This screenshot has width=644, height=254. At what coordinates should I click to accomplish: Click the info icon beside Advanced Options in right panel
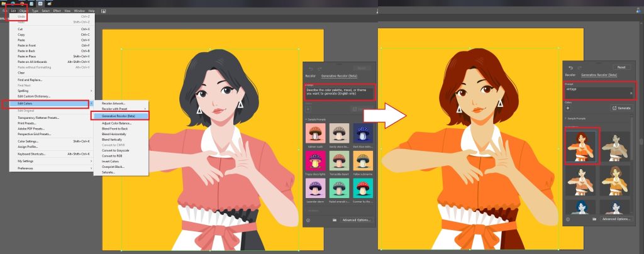pos(568,219)
